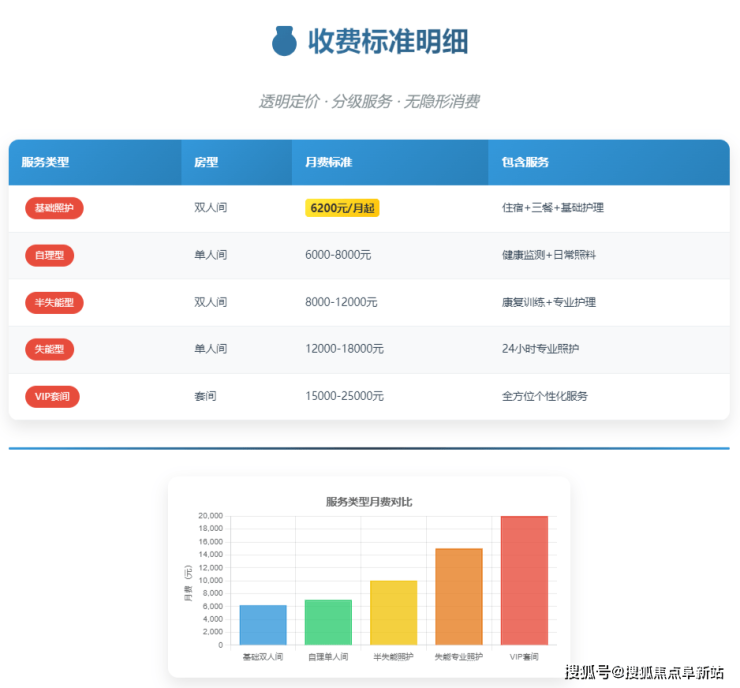Click the 服务类型月费对比 chart title
The image size is (740, 688).
point(369,501)
